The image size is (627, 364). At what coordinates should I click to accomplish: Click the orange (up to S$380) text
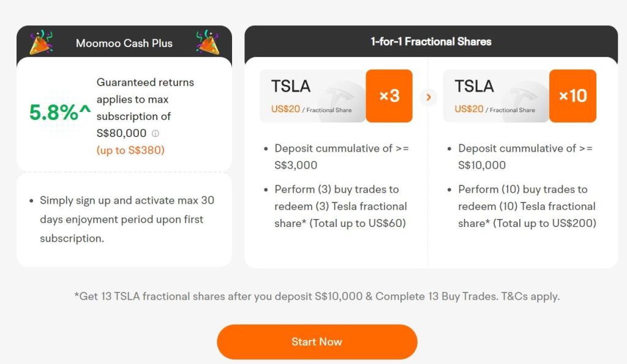coord(130,150)
